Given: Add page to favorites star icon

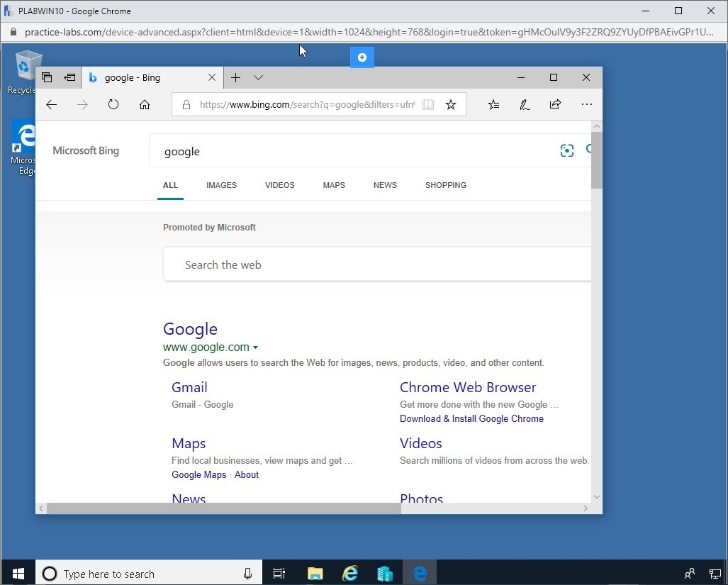Looking at the screenshot, I should tap(450, 104).
